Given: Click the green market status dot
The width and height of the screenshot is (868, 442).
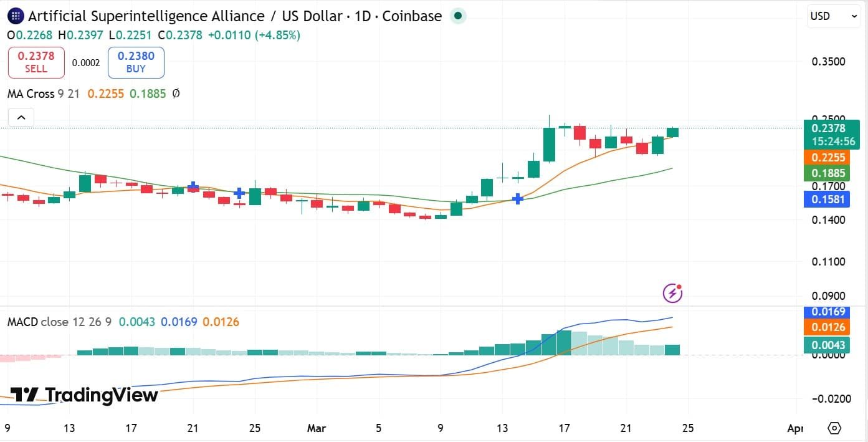Looking at the screenshot, I should [x=458, y=16].
